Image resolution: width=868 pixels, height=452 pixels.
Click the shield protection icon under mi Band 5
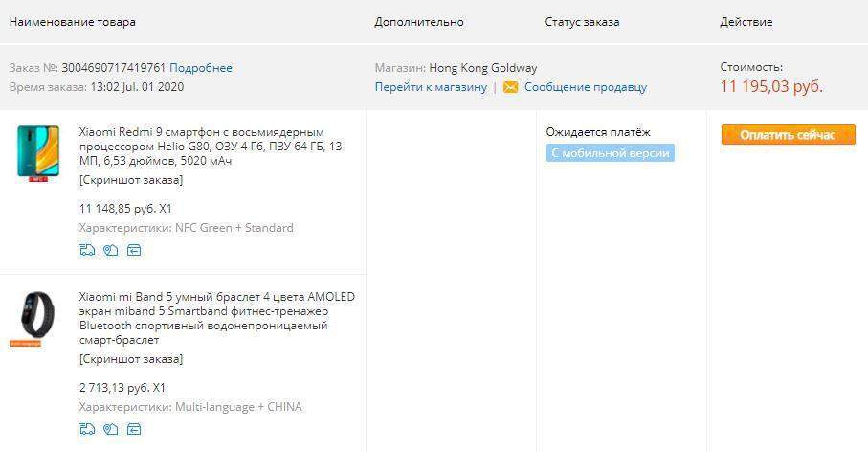[110, 429]
